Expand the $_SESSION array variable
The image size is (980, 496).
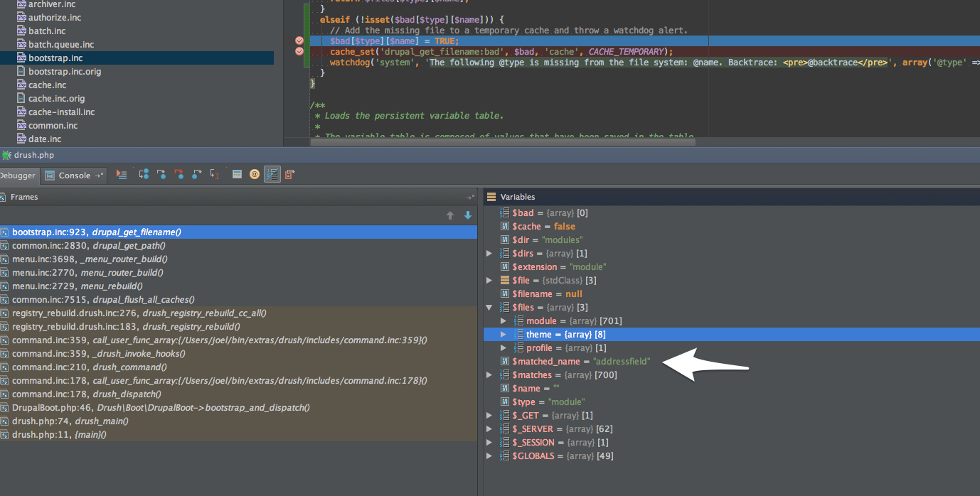pos(489,443)
